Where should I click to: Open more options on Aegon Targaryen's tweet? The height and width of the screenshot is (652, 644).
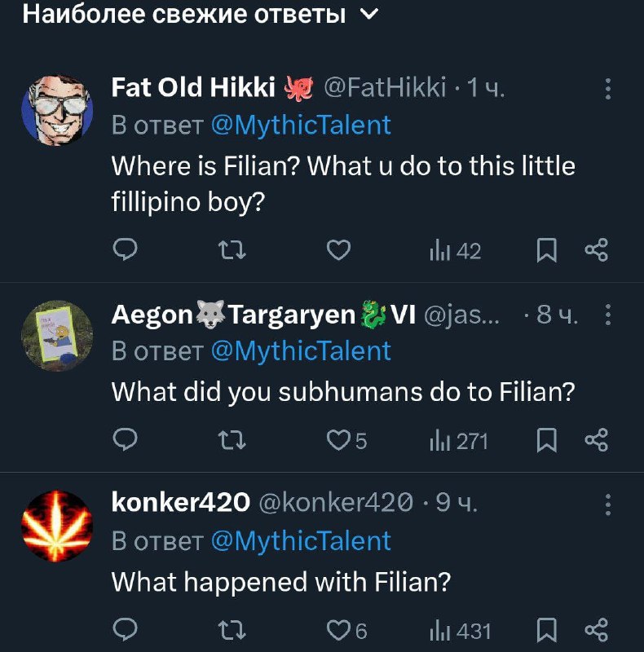click(607, 315)
